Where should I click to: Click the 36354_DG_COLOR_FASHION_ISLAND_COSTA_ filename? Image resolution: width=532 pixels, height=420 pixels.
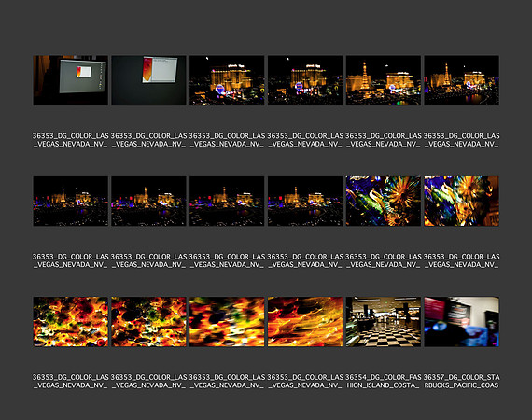pos(384,382)
